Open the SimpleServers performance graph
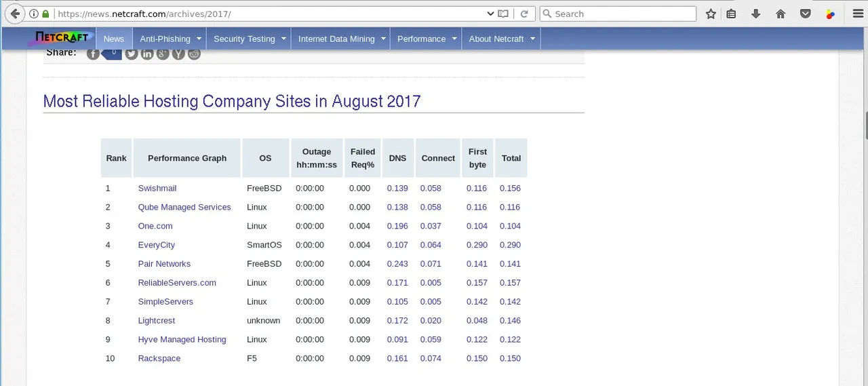This screenshot has height=386, width=868. [165, 302]
